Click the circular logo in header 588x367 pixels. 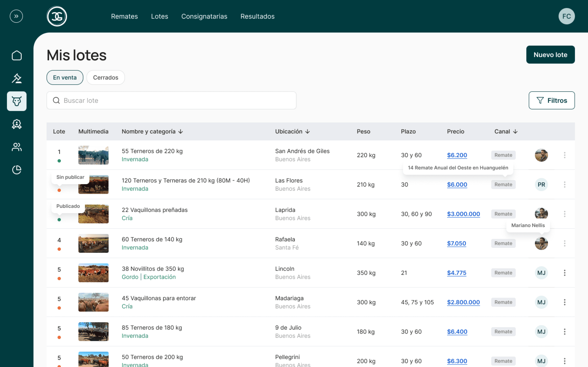point(57,16)
